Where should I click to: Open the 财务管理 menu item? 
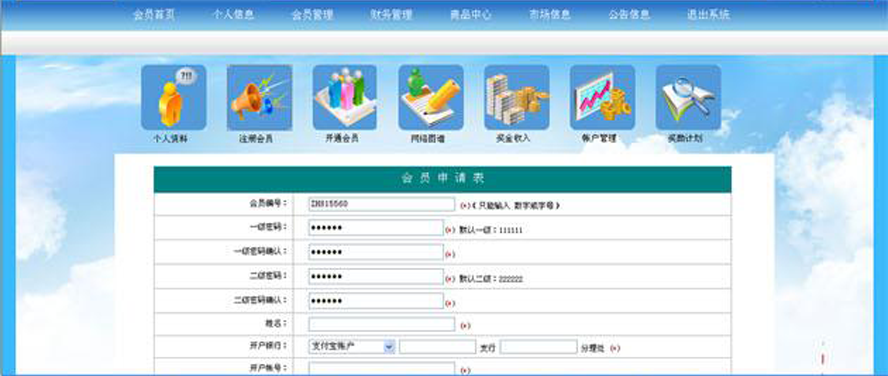(x=391, y=15)
